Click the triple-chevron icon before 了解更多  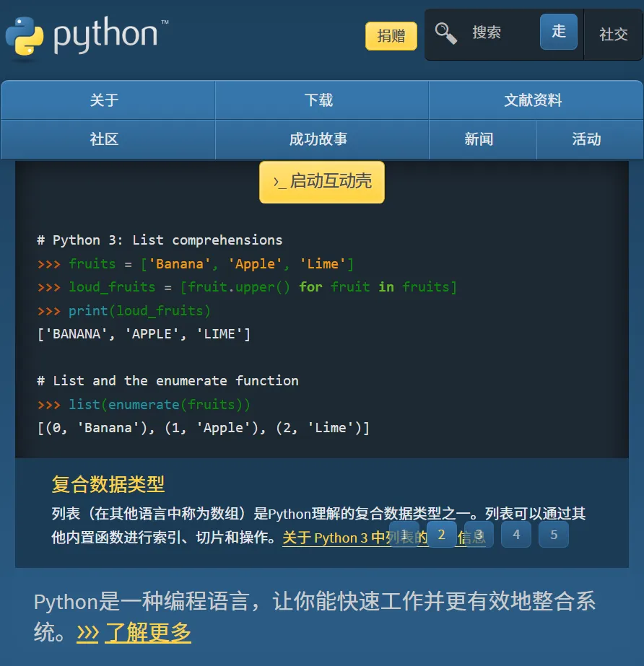pyautogui.click(x=87, y=634)
